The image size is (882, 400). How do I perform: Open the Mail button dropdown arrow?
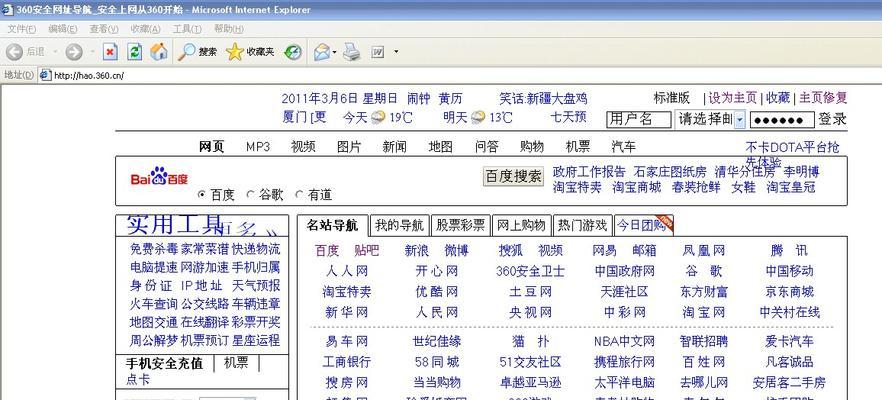[x=335, y=52]
